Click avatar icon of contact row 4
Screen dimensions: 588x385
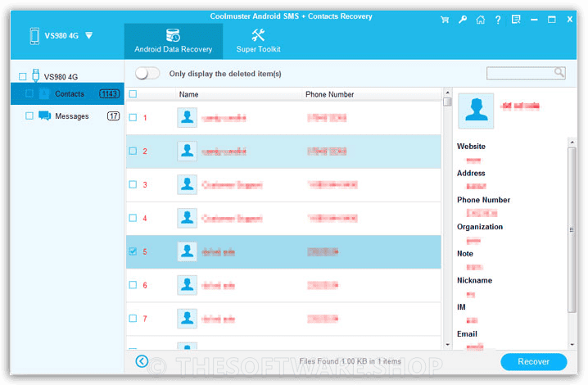187,218
